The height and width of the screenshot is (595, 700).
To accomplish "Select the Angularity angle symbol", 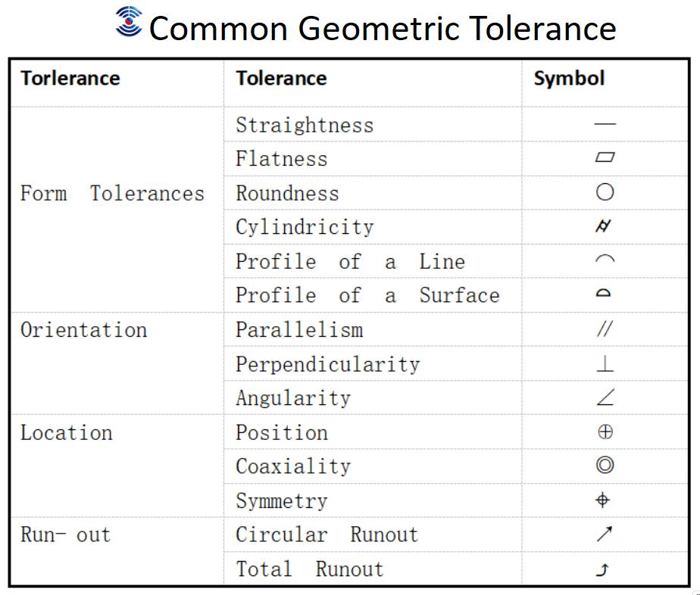I will pos(605,397).
